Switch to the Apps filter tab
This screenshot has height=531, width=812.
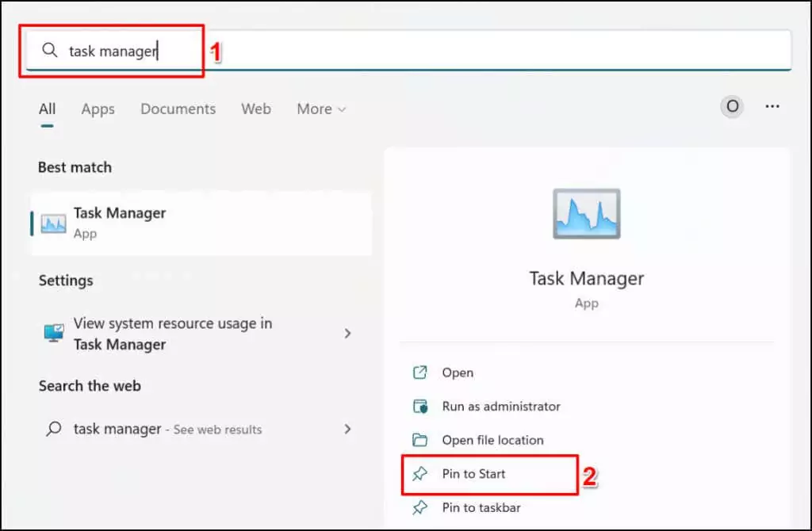pos(98,109)
